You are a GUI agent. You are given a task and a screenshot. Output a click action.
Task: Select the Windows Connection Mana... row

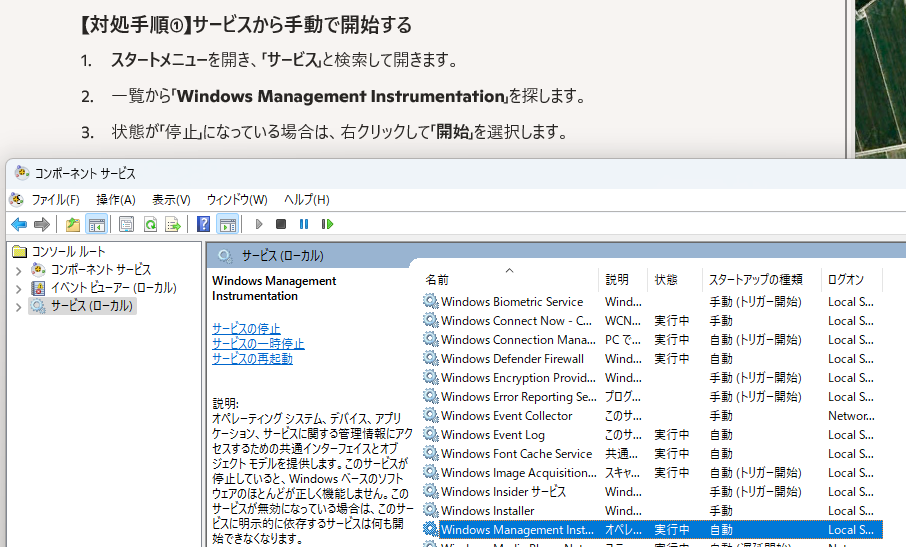[652, 340]
